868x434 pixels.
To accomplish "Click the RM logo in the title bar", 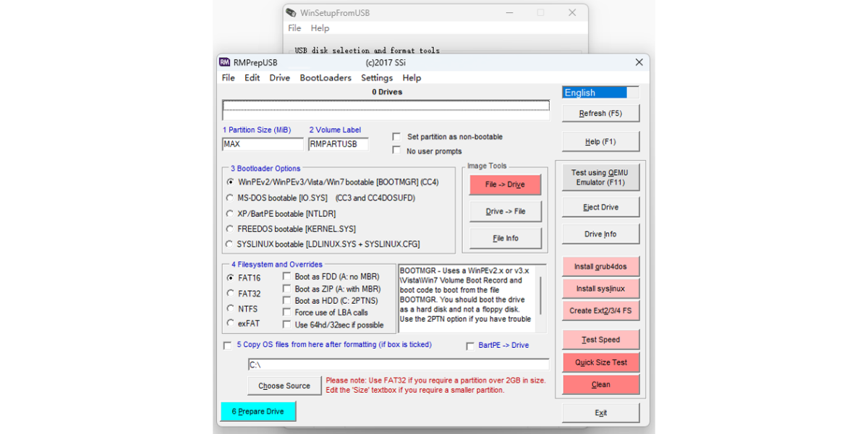I will click(x=224, y=62).
